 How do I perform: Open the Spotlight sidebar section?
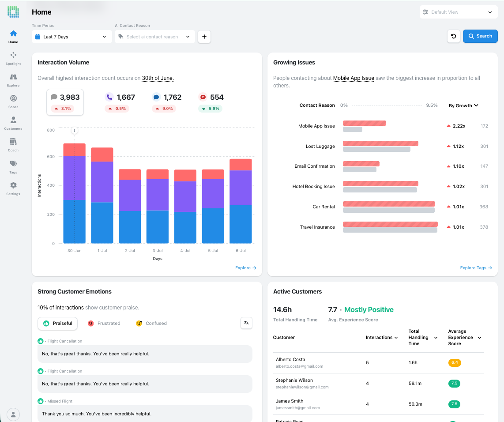point(13,58)
